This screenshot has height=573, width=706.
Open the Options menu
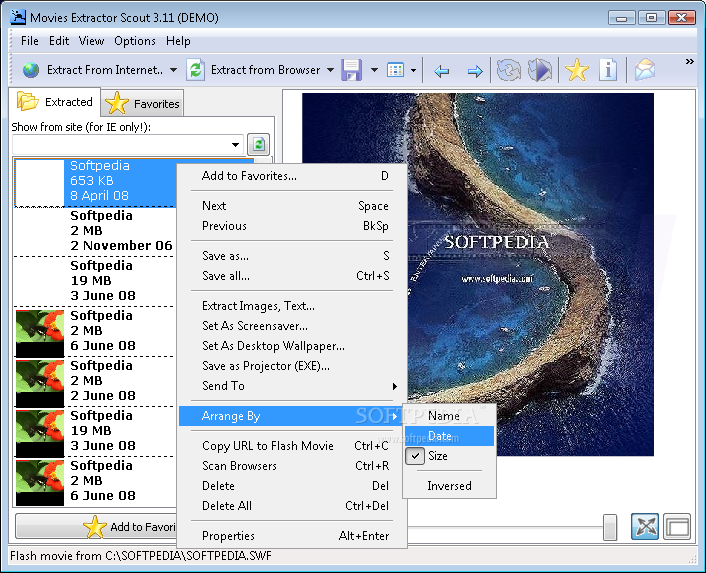[x=135, y=41]
